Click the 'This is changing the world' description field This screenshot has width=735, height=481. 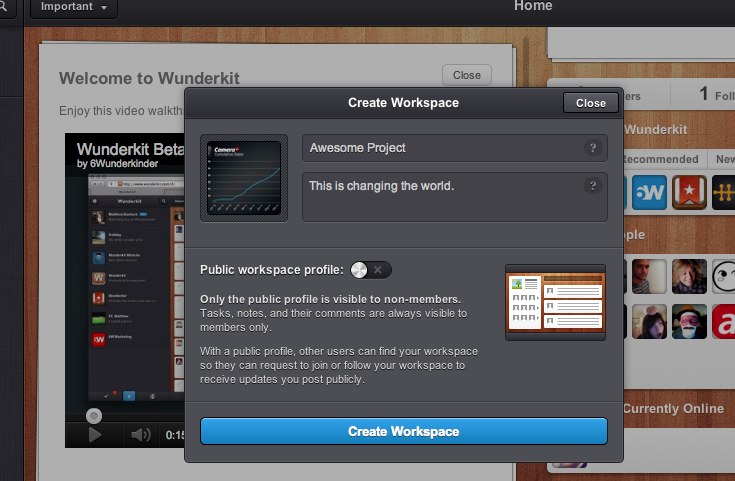coord(455,197)
